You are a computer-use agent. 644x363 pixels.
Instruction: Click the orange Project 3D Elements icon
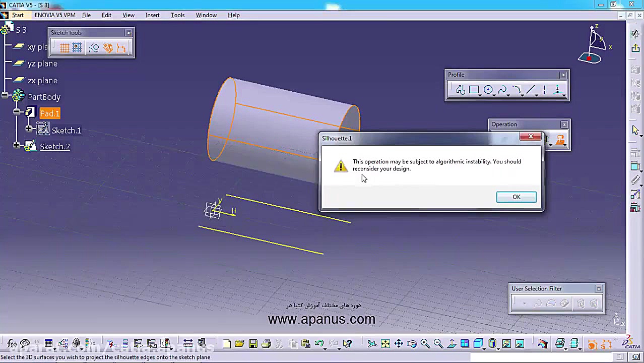click(560, 140)
